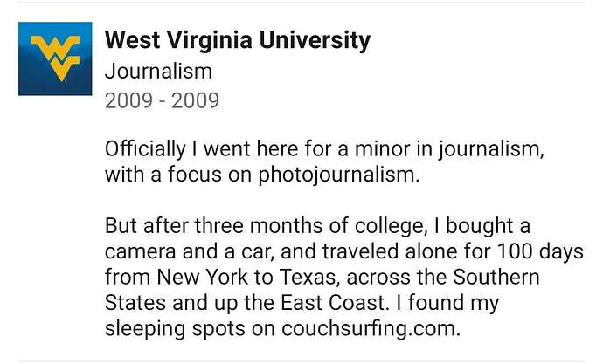Click the phrase "100 days" in the text

540,252
